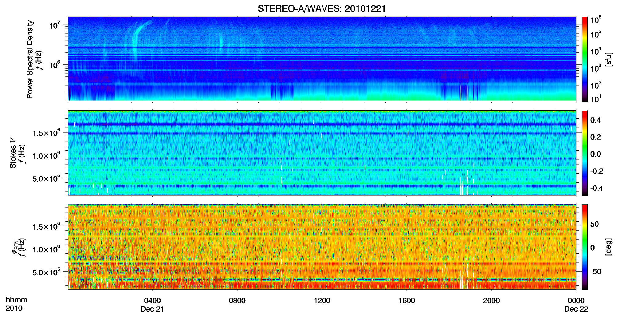This screenshot has width=644, height=332.
Task: Select the "1200" time tick label
Action: pos(322,301)
